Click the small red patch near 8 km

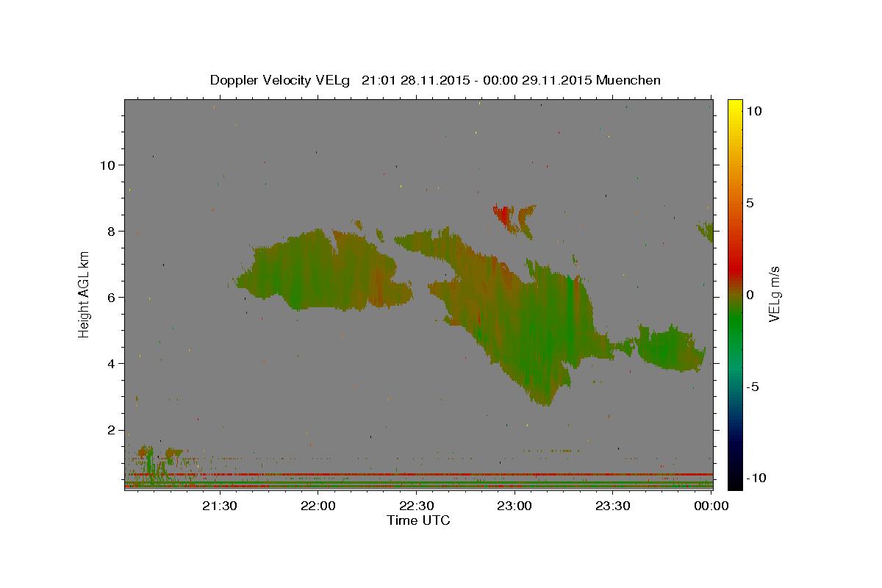click(503, 215)
